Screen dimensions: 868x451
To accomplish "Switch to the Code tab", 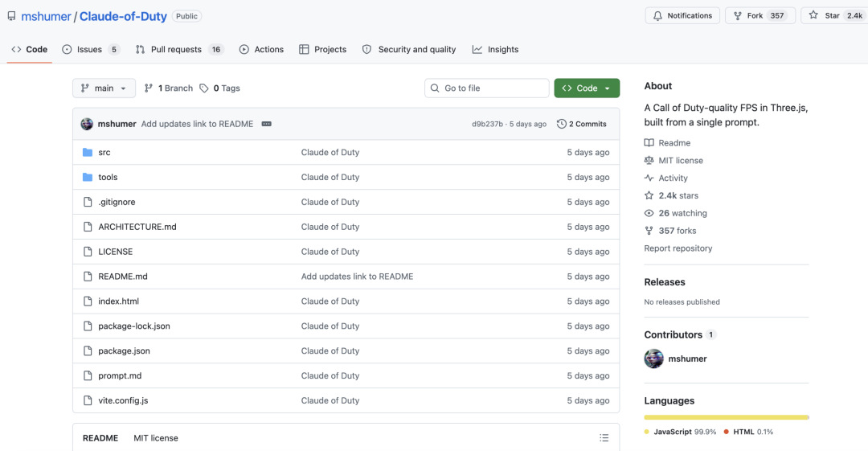I will (x=30, y=49).
